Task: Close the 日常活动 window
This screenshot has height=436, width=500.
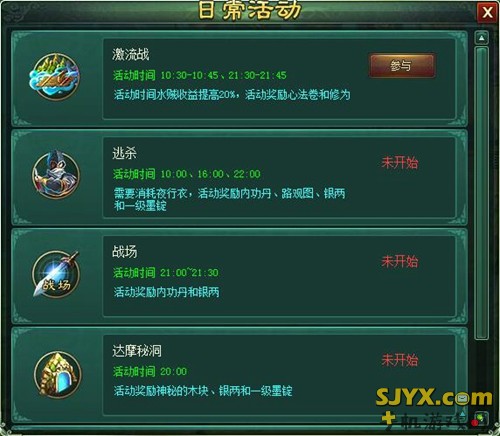Action: (x=487, y=13)
